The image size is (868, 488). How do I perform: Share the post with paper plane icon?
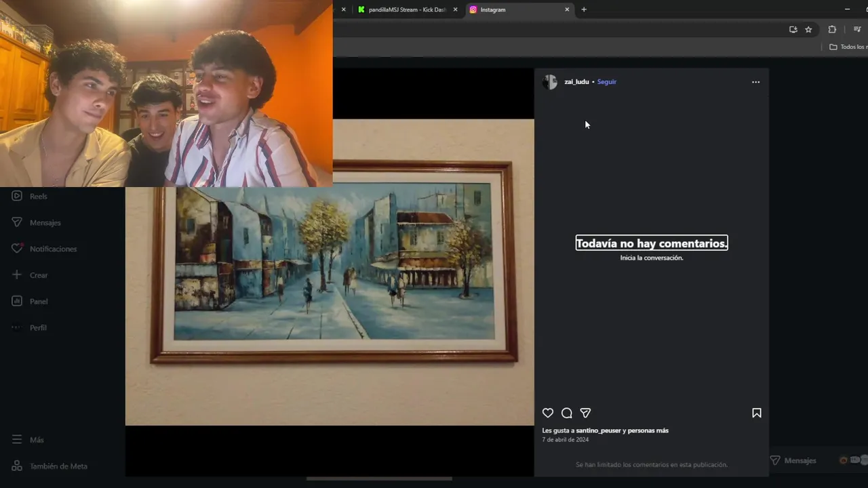pyautogui.click(x=586, y=413)
